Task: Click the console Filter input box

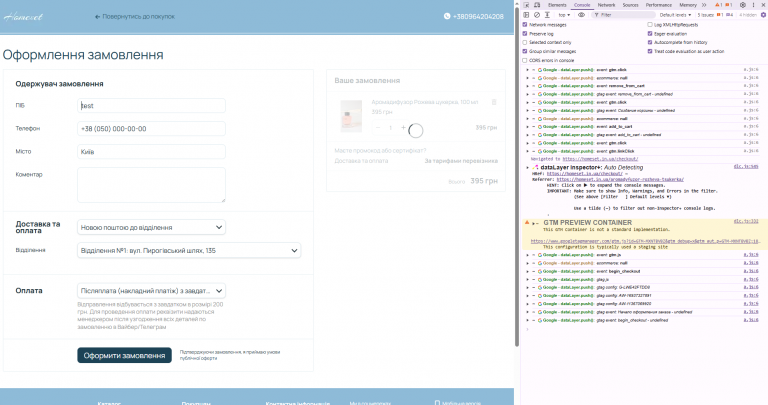Action: point(623,15)
